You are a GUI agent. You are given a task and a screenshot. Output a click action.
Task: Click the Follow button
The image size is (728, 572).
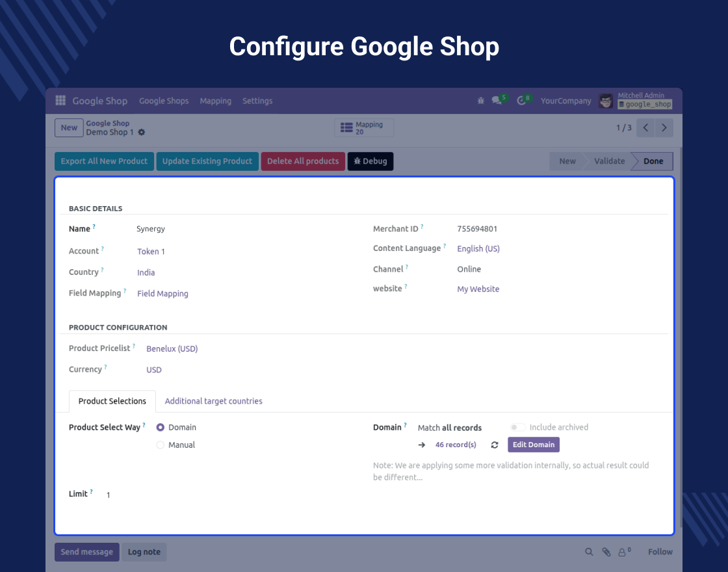click(x=660, y=552)
